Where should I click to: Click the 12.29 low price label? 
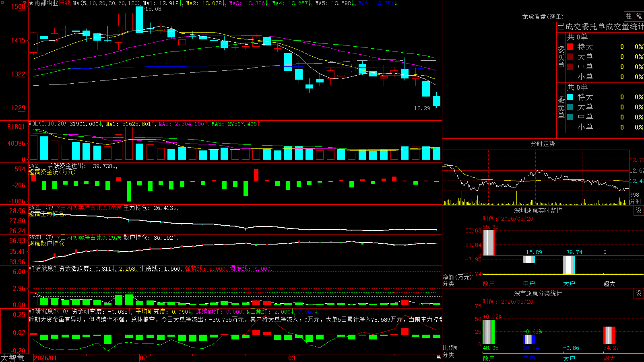(422, 108)
